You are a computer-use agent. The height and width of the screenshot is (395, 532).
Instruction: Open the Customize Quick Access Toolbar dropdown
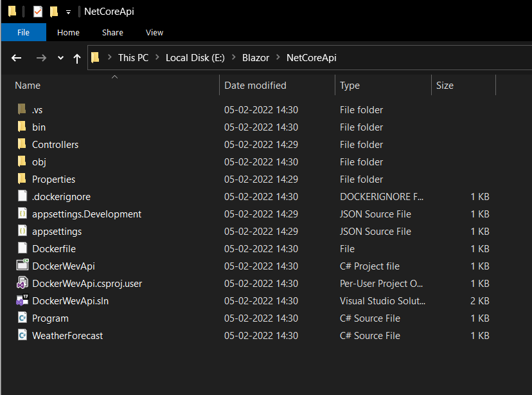(x=68, y=12)
